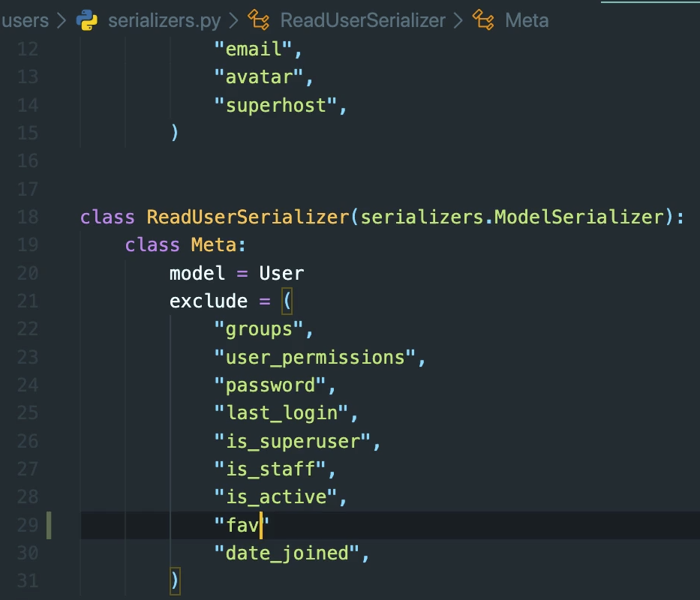Place cursor on "groups" string
The image size is (700, 600).
point(259,329)
